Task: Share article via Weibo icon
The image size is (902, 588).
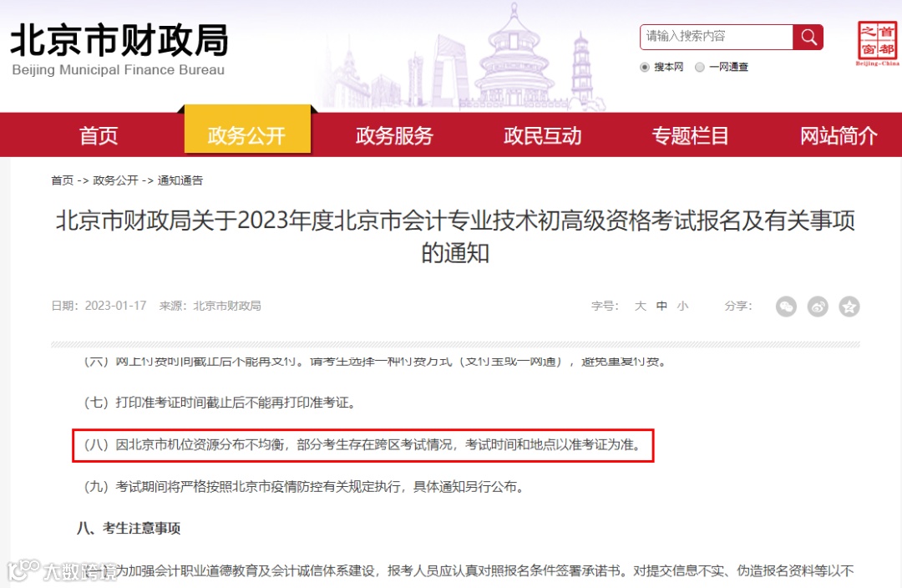Action: 818,307
